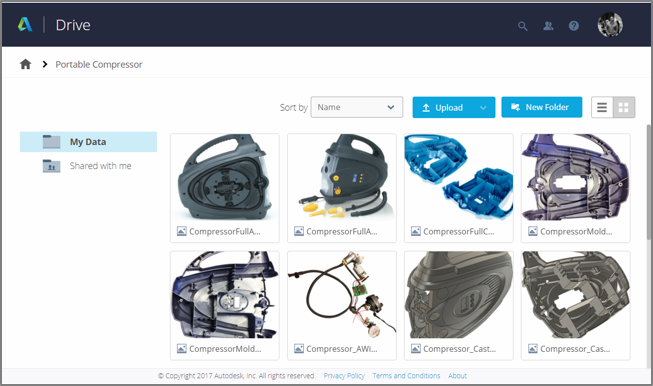Viewport: 653px width, 386px height.
Task: Click the image file icon beside Compressor_AWi...
Action: tap(299, 349)
